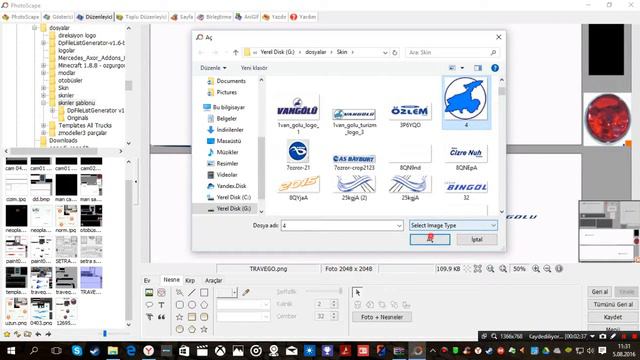Select the 8QNEpA Cizre Nuh thumbnail
Viewport: 640px width, 360px height.
pos(466,157)
